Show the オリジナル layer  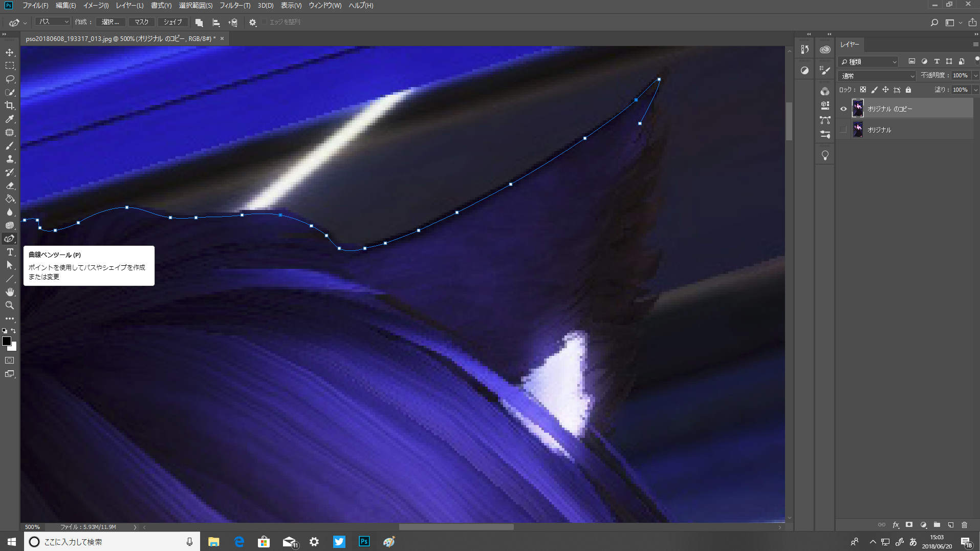(x=843, y=130)
